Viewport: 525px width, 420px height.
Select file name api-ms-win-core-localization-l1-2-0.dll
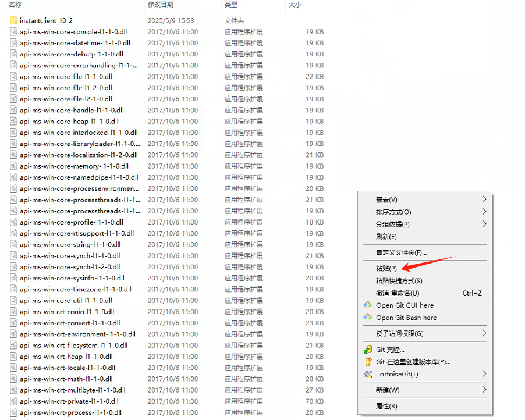tap(79, 155)
